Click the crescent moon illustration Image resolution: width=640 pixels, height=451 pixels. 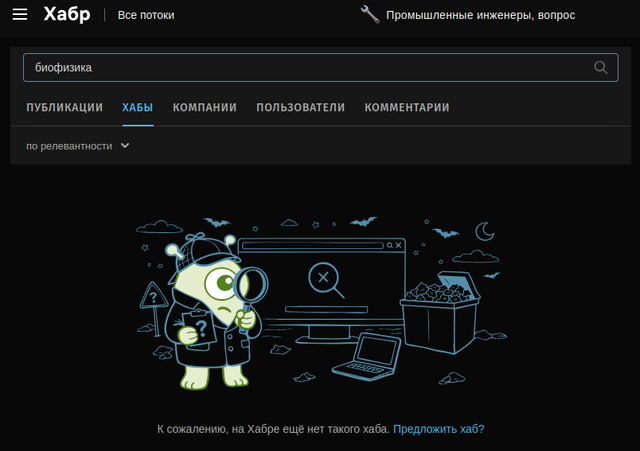485,231
